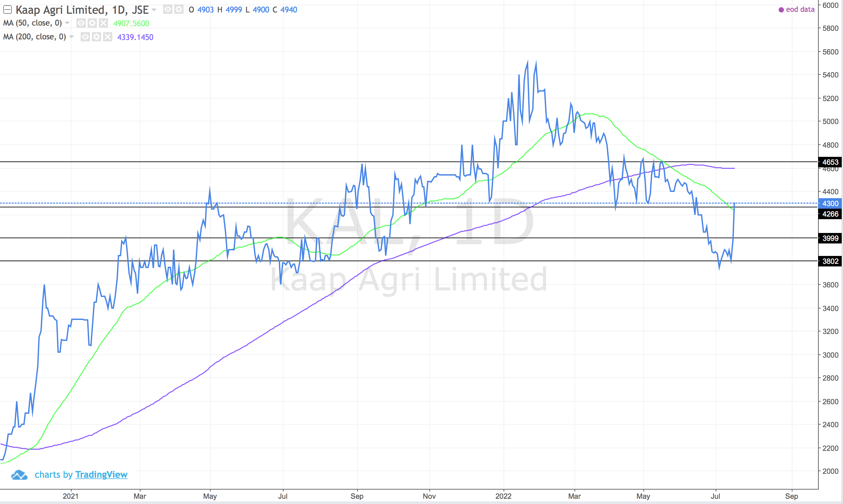
Task: Expand the MA (200, close, 0) dropdown arrow
Action: [71, 37]
